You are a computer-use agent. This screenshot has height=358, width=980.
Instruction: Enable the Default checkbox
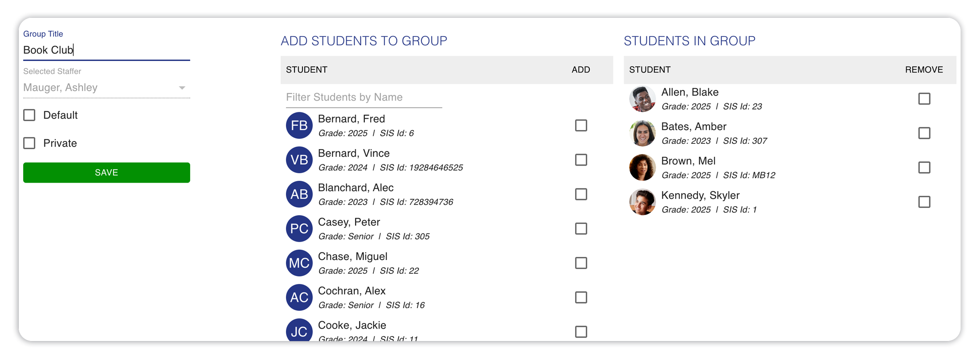click(x=29, y=115)
